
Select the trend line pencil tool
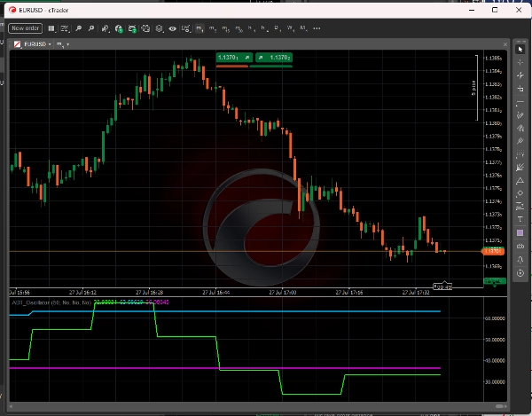pos(520,115)
